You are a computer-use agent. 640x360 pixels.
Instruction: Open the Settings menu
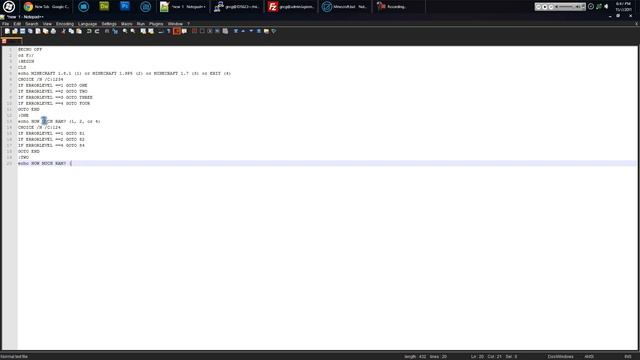pyautogui.click(x=109, y=24)
